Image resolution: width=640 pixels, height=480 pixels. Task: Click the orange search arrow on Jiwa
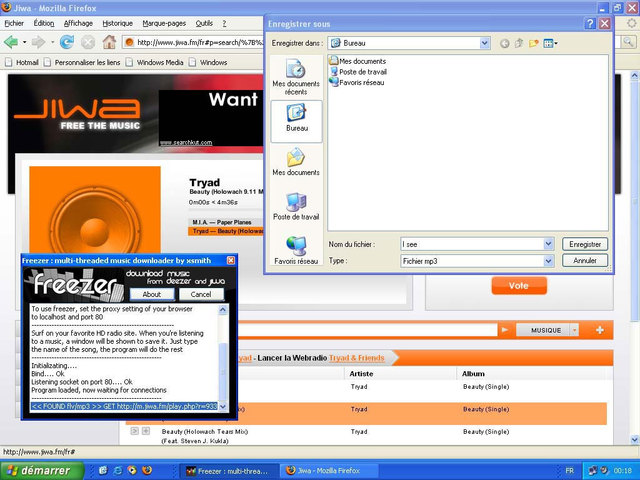[x=505, y=330]
